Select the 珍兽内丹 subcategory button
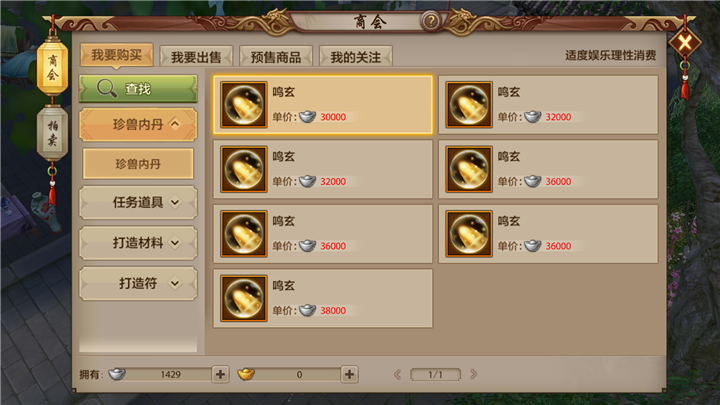Screen dimensions: 720x405 click(x=138, y=163)
